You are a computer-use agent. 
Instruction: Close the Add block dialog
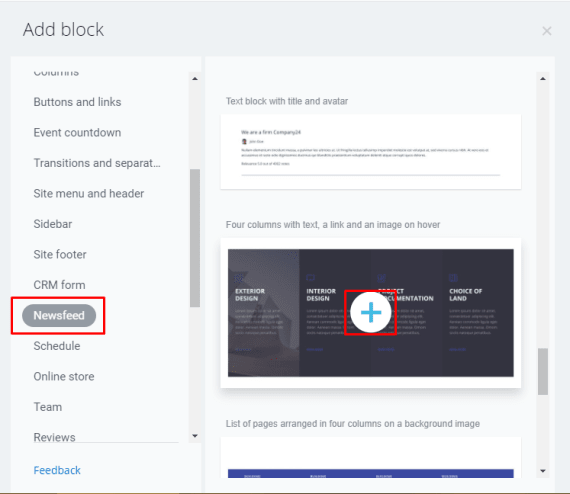(x=546, y=31)
